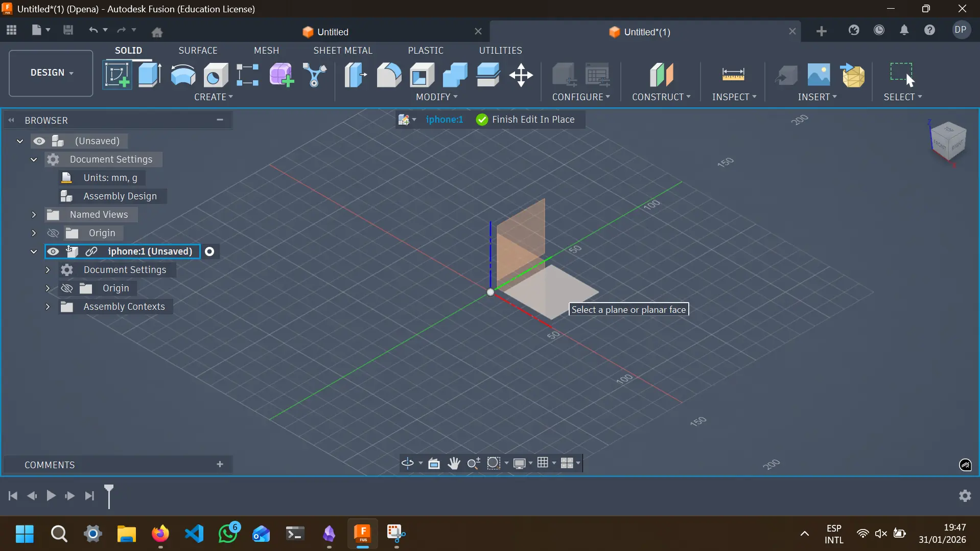Select the Measure tool

pos(733,75)
